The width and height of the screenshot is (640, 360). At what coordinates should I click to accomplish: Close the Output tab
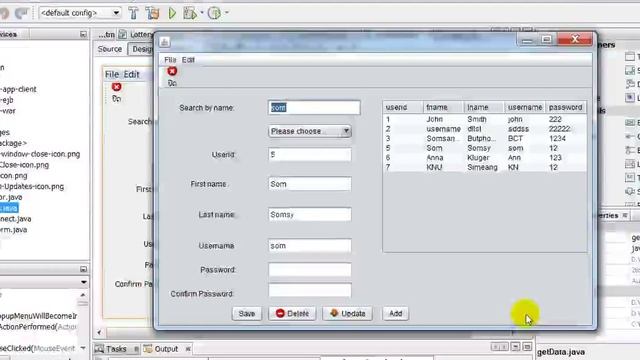pos(188,349)
